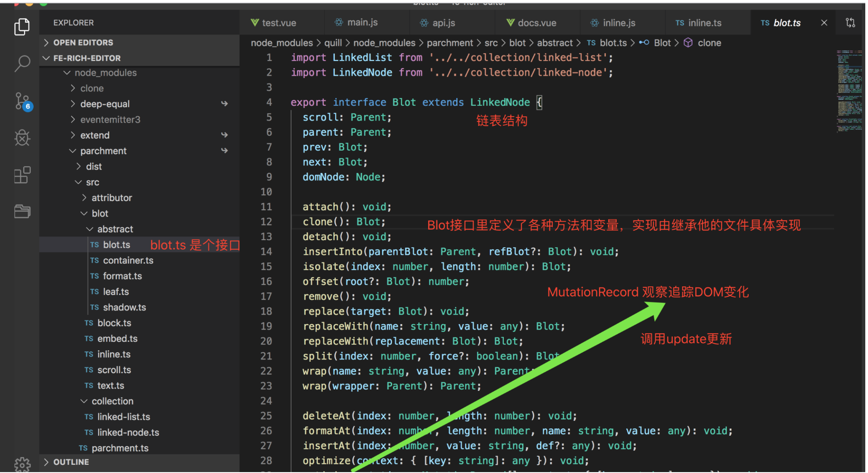Click the TS icon of container.ts
Screen dimensions: 868x473
(x=94, y=261)
